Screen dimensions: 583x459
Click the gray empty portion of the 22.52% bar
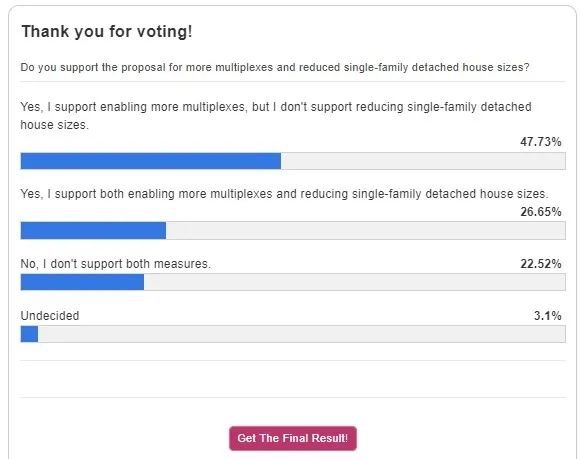pyautogui.click(x=355, y=282)
